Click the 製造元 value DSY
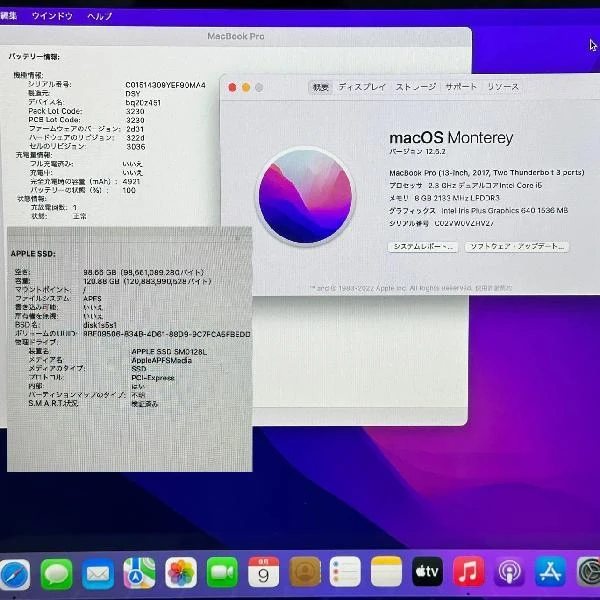This screenshot has height=600, width=600. 133,94
